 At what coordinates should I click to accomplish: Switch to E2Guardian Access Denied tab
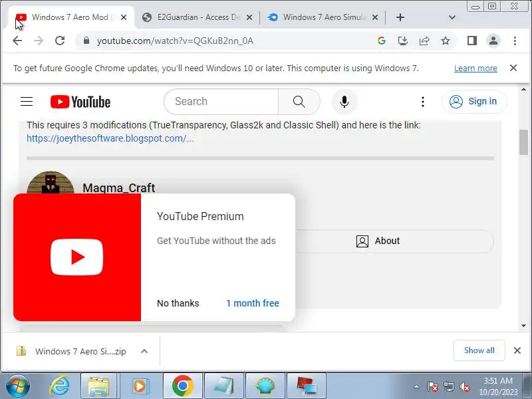pos(198,17)
